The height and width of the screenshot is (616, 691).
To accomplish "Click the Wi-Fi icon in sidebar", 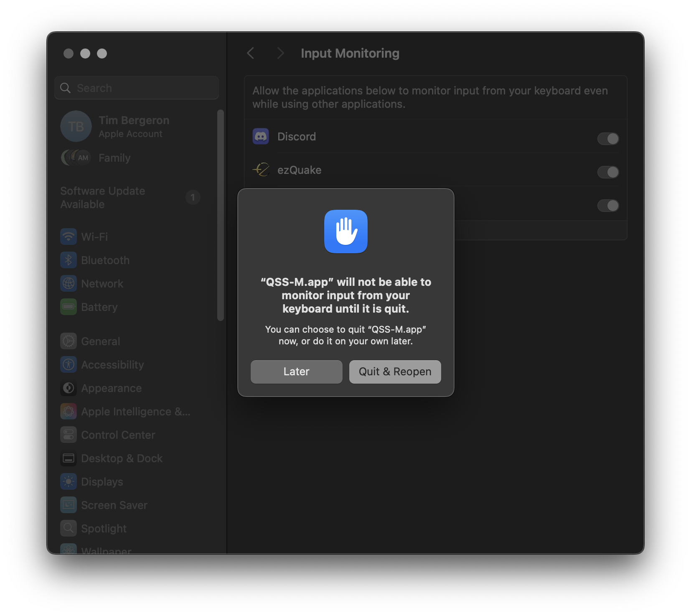I will [69, 237].
